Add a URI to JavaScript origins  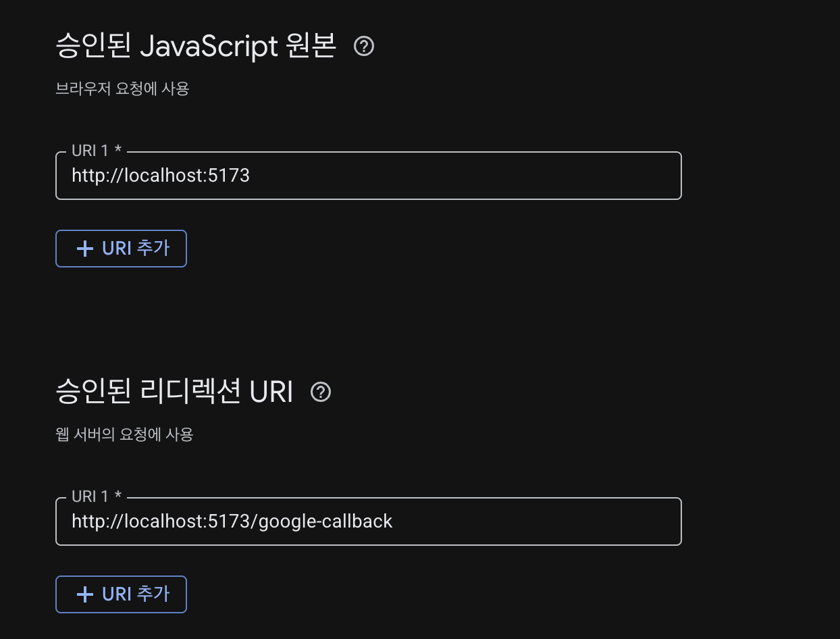(x=121, y=249)
